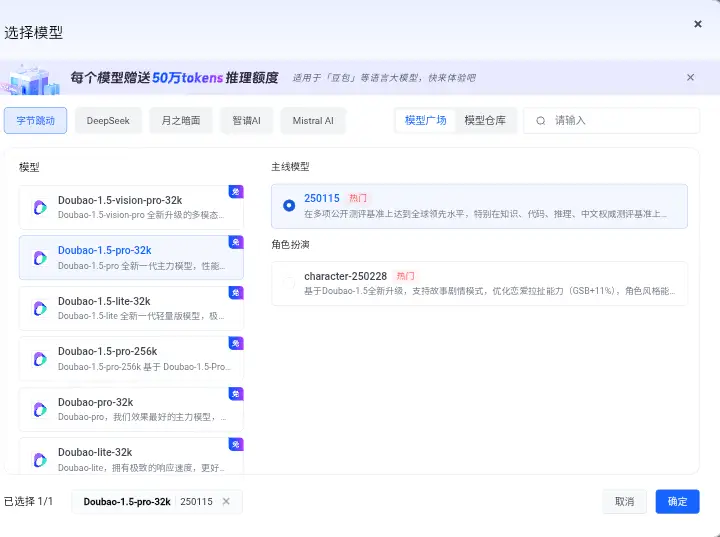
Task: Click the promotional banner building illustration
Action: tap(31, 80)
